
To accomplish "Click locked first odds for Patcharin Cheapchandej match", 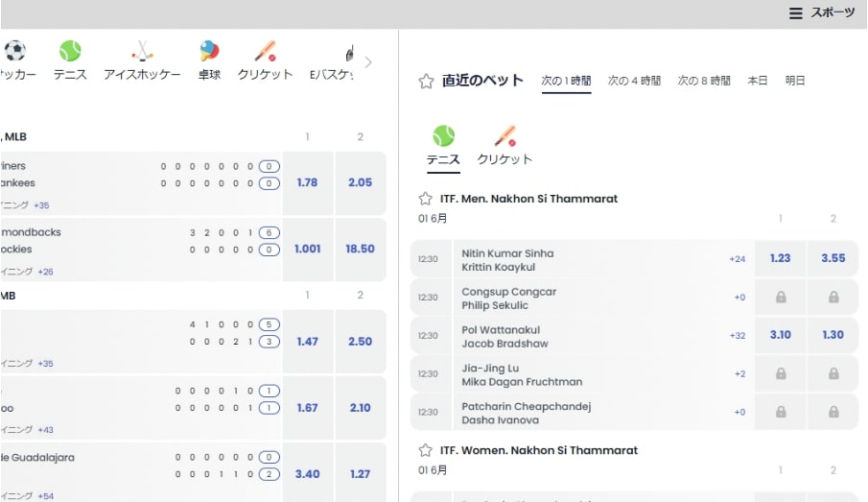I will tap(780, 412).
